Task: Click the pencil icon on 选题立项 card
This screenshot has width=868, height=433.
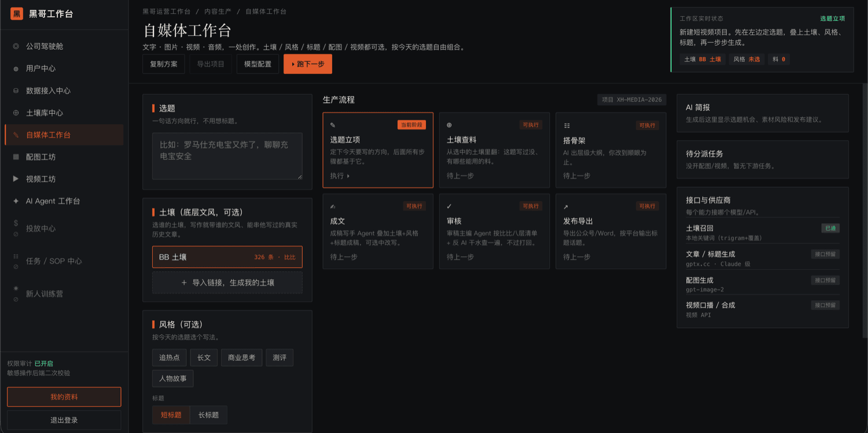Action: (x=333, y=125)
